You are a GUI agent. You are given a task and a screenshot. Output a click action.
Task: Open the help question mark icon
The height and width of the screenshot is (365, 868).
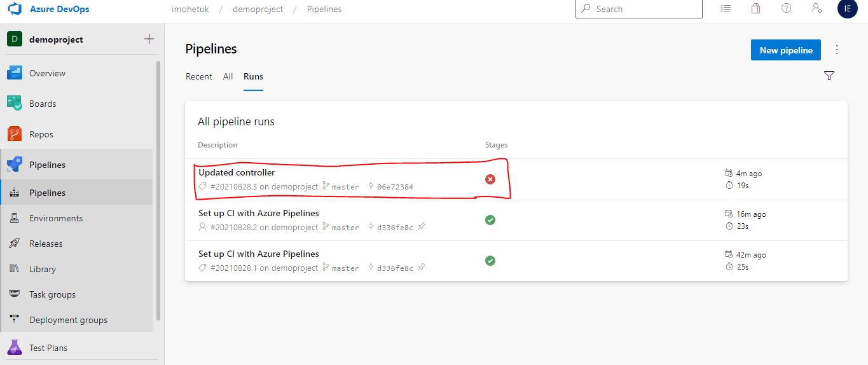point(787,9)
